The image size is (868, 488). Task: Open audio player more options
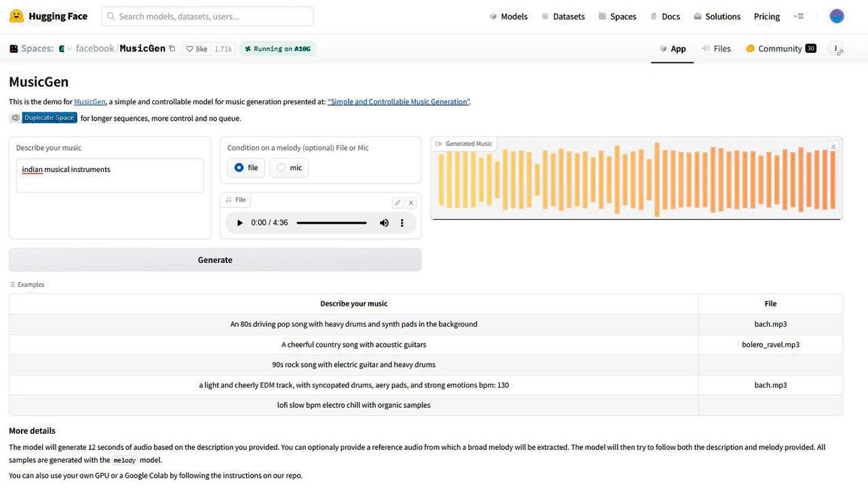(x=402, y=222)
